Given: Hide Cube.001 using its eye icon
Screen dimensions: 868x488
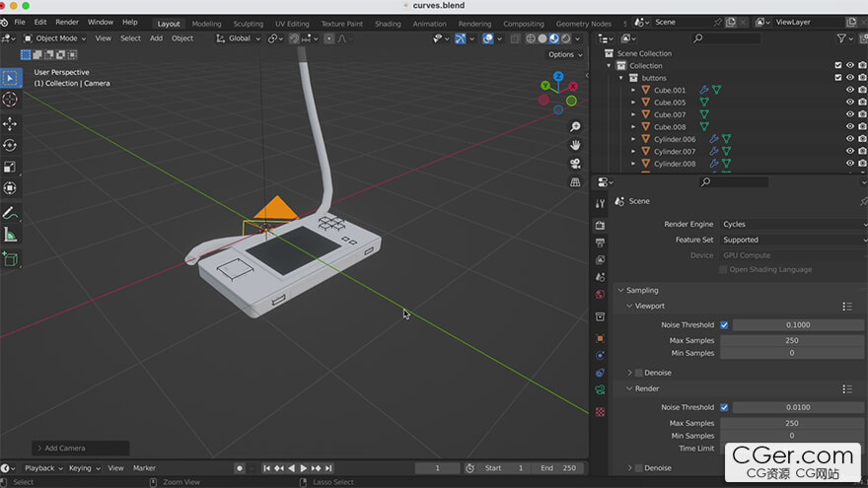Looking at the screenshot, I should [849, 90].
